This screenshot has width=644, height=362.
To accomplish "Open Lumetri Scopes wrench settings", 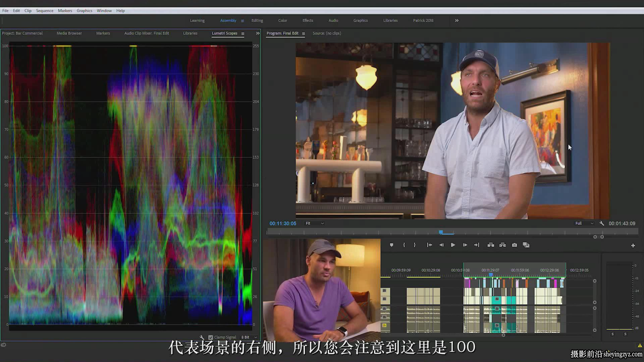I will (x=202, y=337).
